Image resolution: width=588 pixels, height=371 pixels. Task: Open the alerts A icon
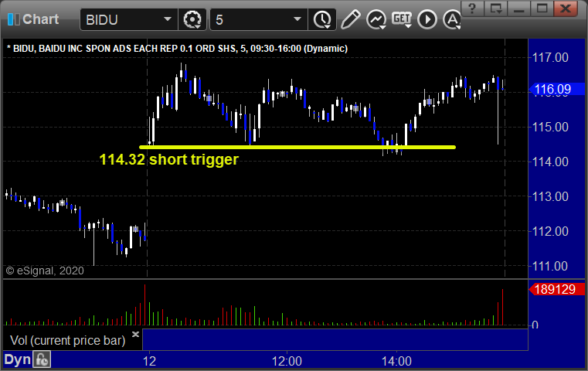click(x=452, y=19)
